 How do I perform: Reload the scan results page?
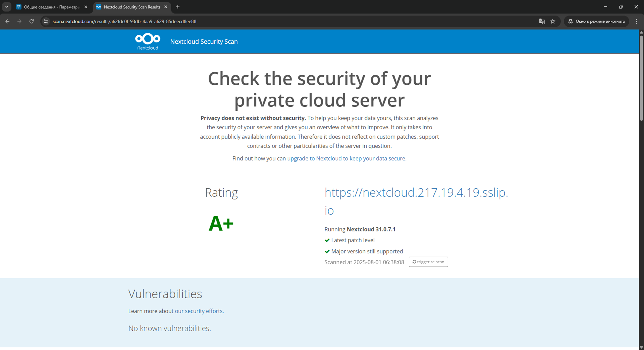(x=32, y=21)
